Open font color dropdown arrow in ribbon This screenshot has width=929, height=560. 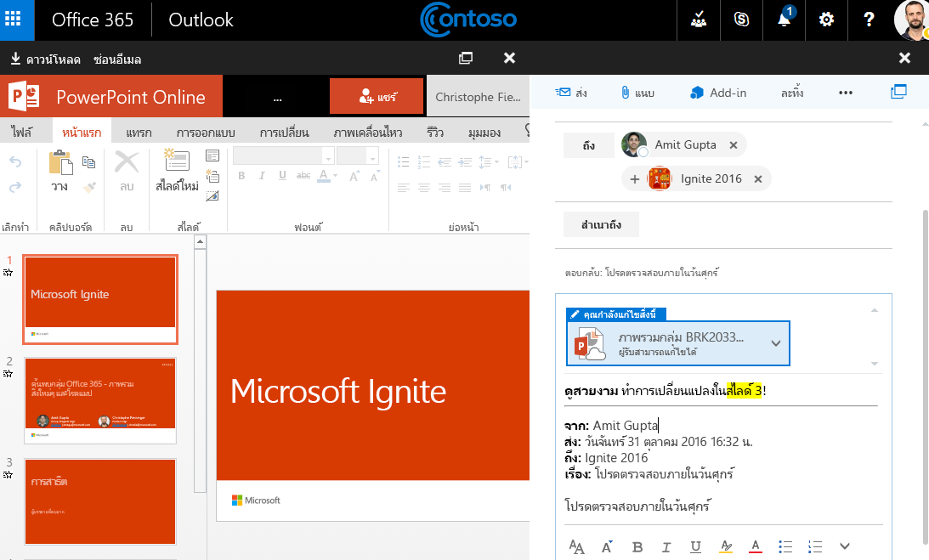pyautogui.click(x=336, y=176)
